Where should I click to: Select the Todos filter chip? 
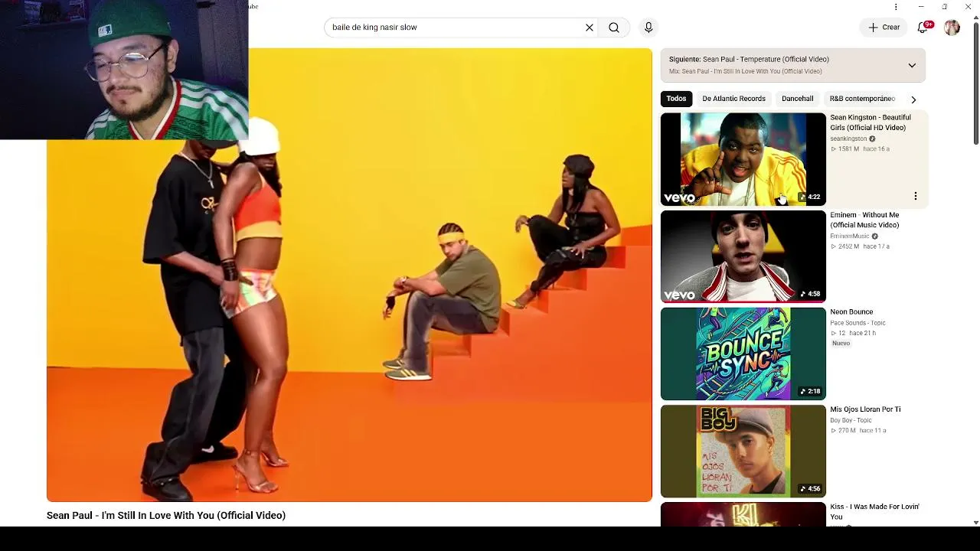[x=676, y=99]
